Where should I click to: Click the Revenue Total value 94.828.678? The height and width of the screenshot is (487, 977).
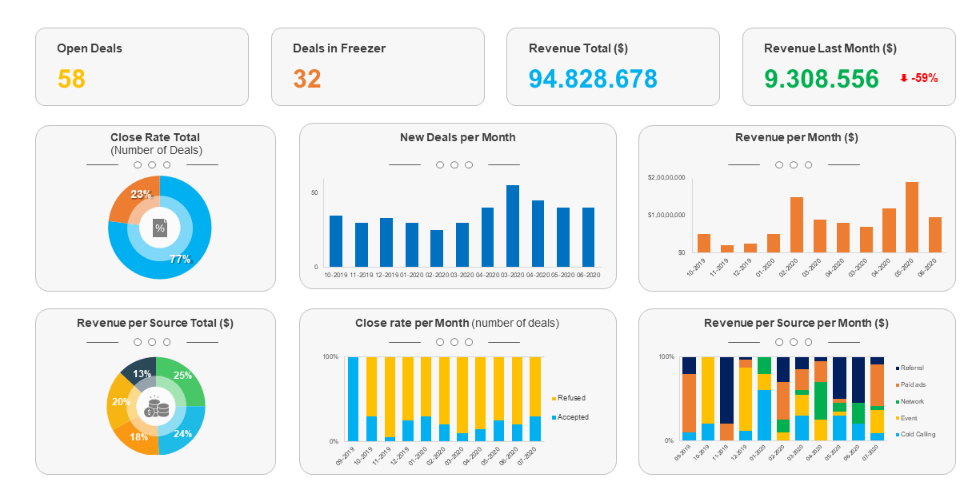[593, 79]
